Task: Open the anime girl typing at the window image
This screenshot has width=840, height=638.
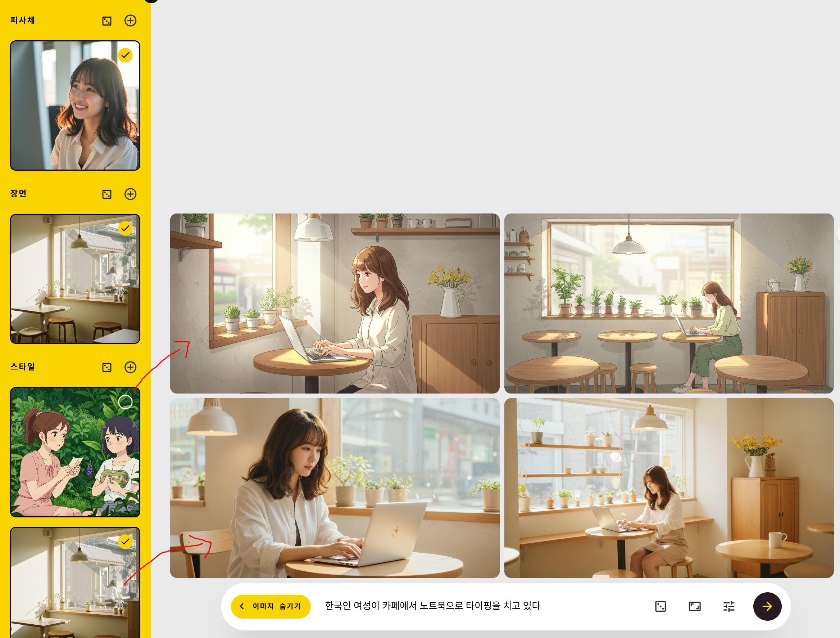Action: pos(335,303)
